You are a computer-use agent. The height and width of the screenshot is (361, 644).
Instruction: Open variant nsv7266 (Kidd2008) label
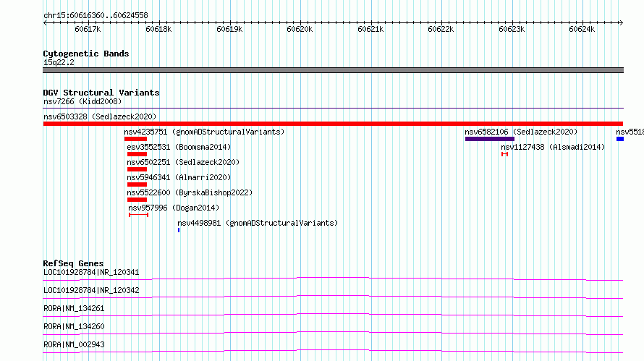(x=82, y=101)
